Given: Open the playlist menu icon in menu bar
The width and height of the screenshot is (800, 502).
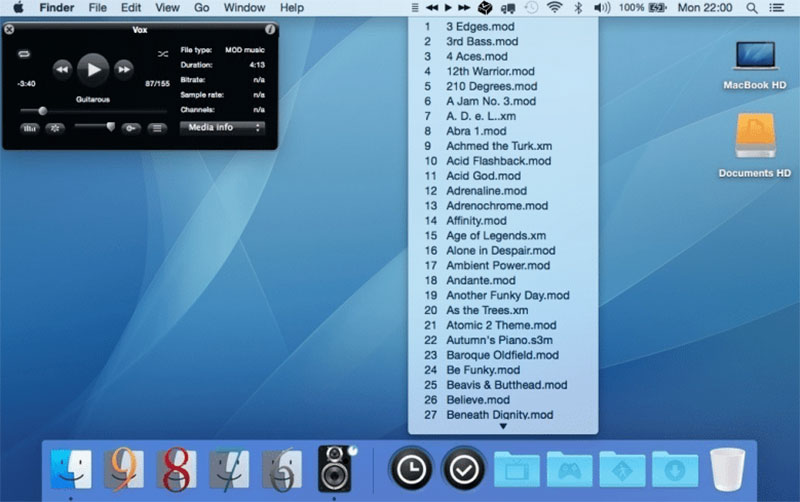Looking at the screenshot, I should pyautogui.click(x=415, y=8).
